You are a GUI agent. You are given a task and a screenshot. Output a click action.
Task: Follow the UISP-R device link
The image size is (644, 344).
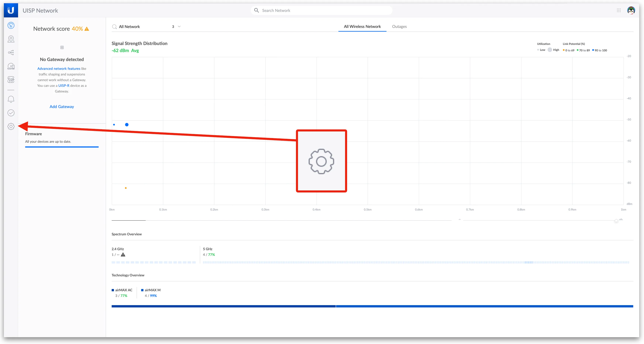click(x=64, y=85)
